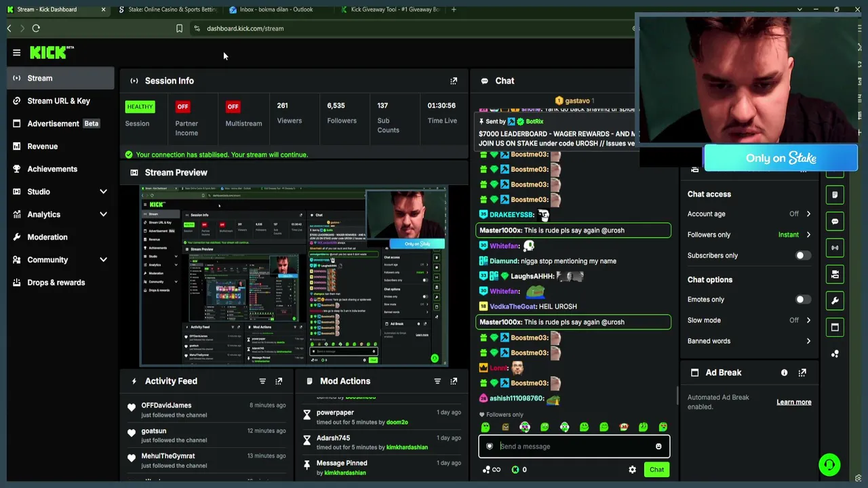Open Revenue in sidebar
The height and width of the screenshot is (488, 868).
[x=60, y=146]
